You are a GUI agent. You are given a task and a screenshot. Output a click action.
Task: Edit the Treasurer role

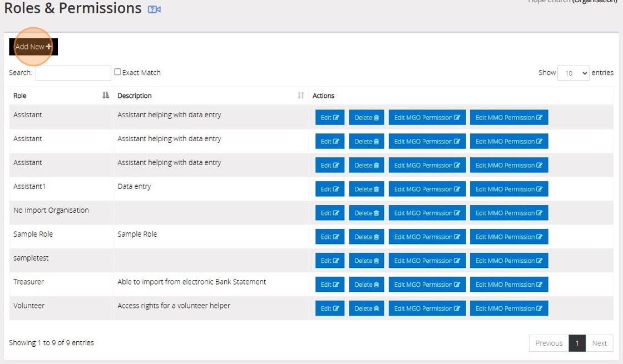(x=330, y=285)
